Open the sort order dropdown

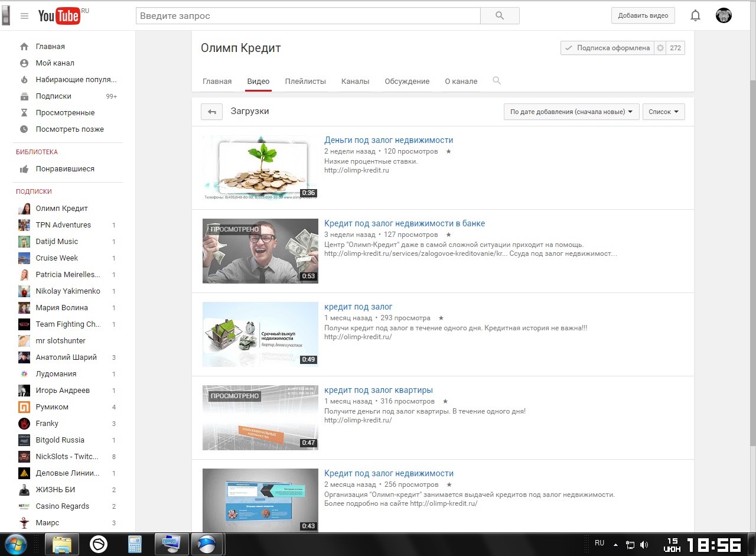pyautogui.click(x=571, y=112)
